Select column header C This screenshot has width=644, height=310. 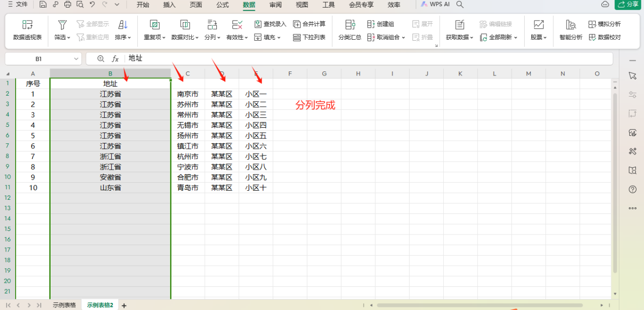point(188,73)
